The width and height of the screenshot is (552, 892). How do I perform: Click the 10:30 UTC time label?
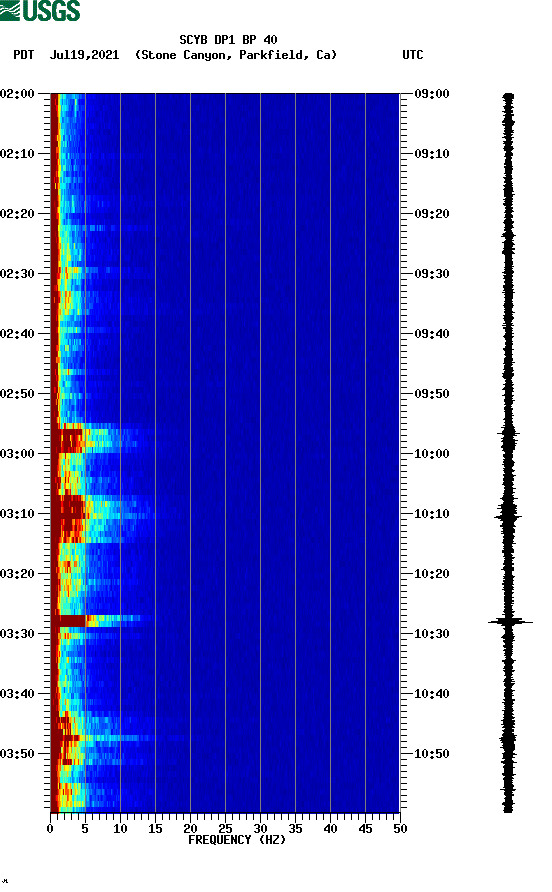click(431, 634)
